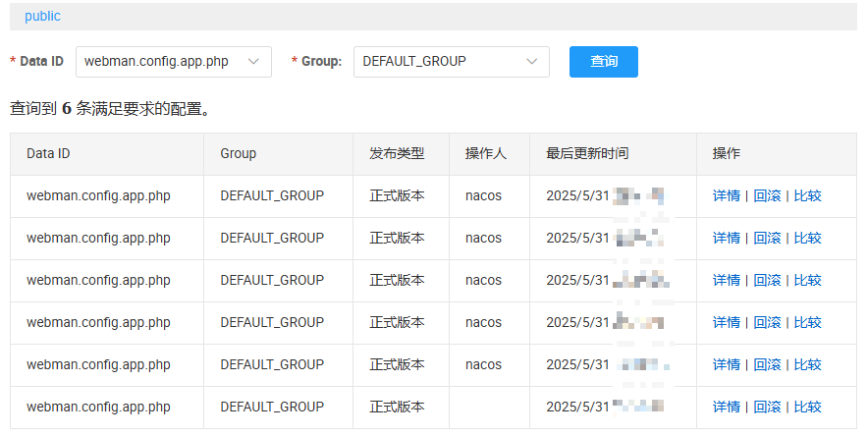Open 详情 in the second history row
868x436 pixels.
pyautogui.click(x=727, y=238)
